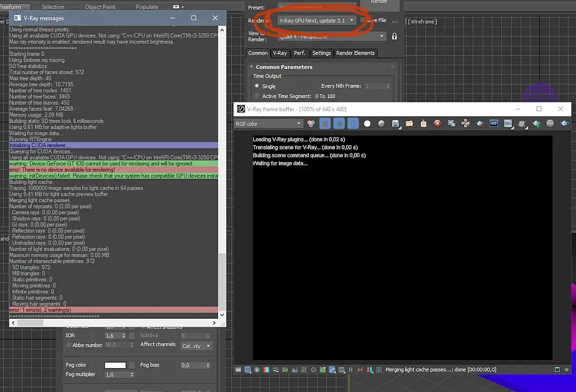Click V-Ray messages scroll down arrow

tap(222, 315)
